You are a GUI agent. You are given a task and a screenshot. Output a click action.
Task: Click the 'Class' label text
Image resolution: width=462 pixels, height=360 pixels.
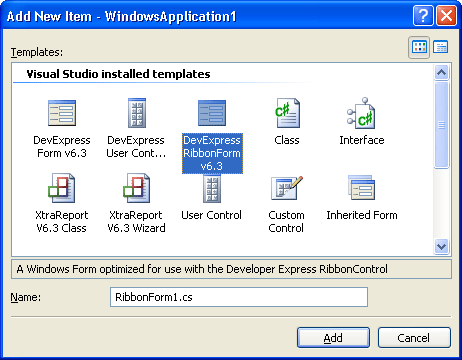(287, 140)
